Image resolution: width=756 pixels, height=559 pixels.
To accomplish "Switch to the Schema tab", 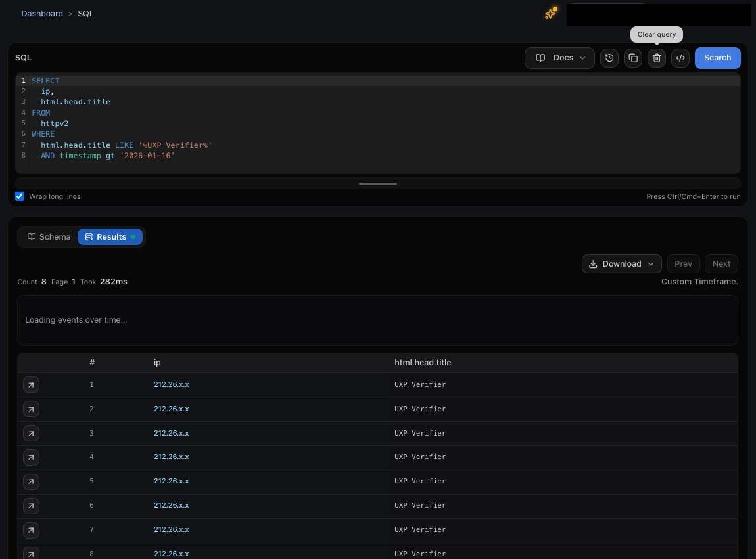I will 49,236.
